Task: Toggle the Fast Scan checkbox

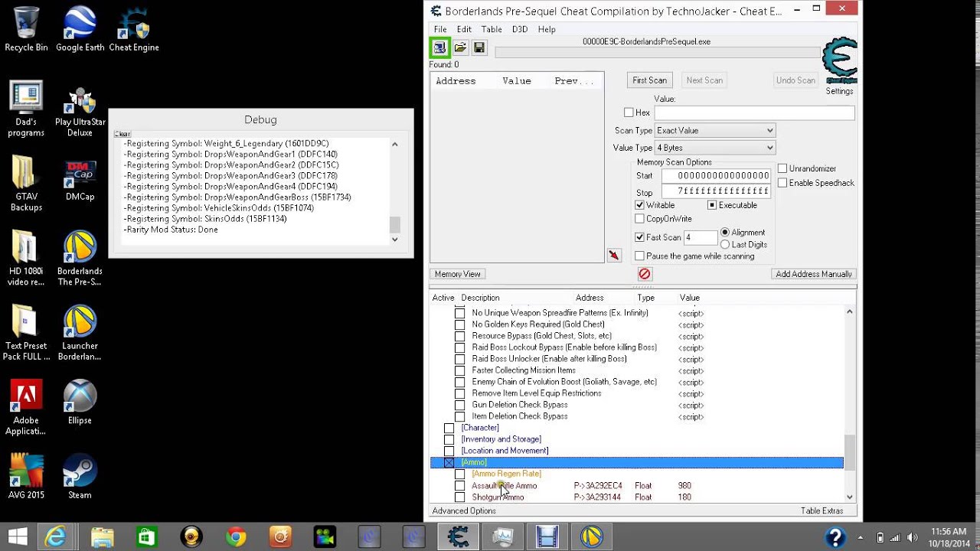Action: click(x=640, y=237)
